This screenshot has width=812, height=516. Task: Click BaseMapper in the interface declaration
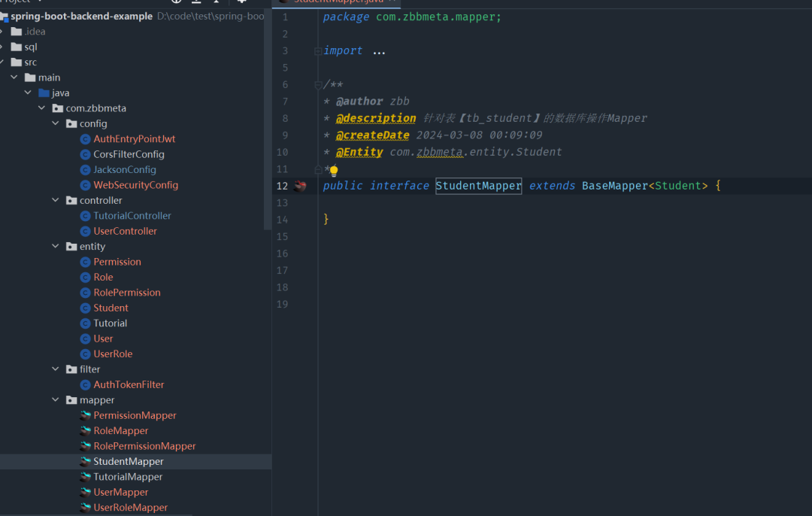tap(615, 186)
